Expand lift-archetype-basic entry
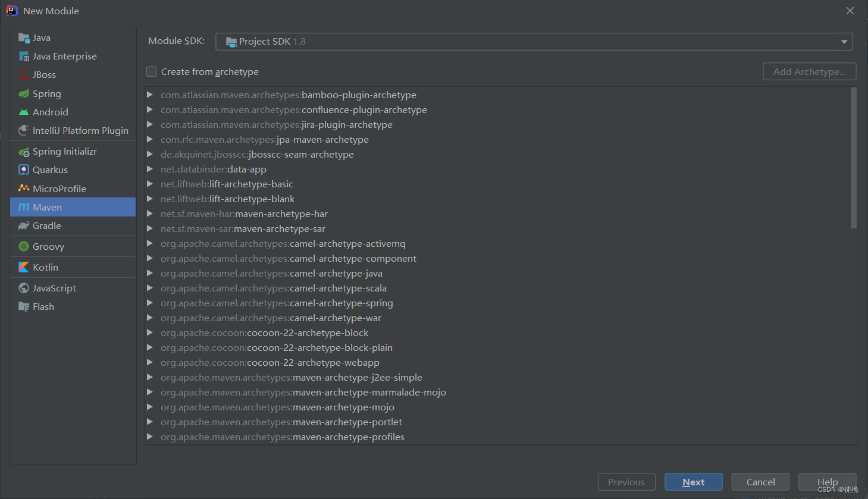 [x=150, y=184]
